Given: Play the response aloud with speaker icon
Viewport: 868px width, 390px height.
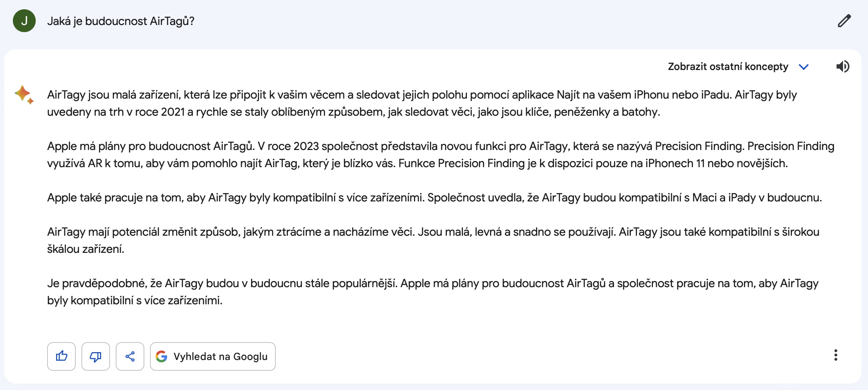Looking at the screenshot, I should coord(843,66).
